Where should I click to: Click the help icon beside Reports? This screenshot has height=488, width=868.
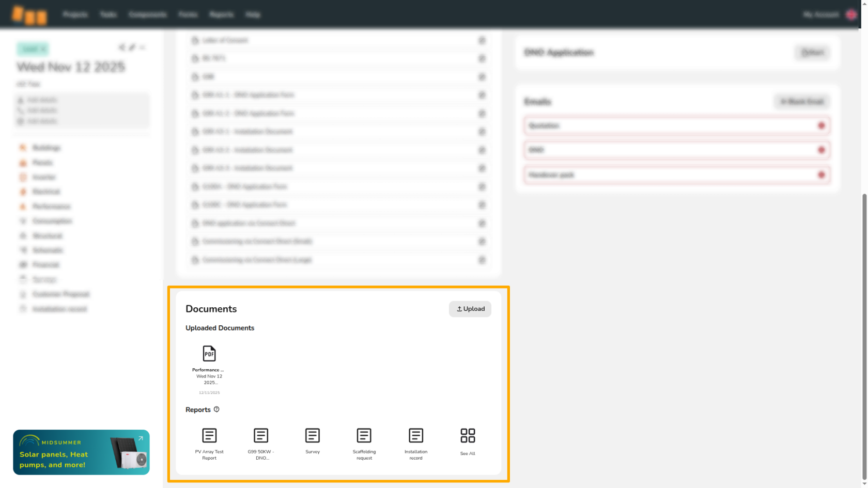(x=216, y=410)
